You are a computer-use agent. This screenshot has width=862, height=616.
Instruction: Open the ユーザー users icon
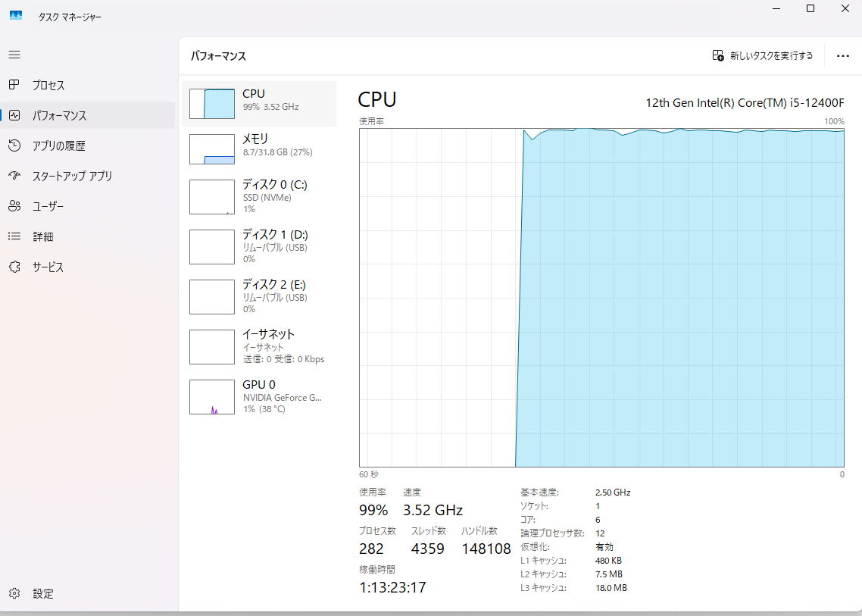point(14,206)
